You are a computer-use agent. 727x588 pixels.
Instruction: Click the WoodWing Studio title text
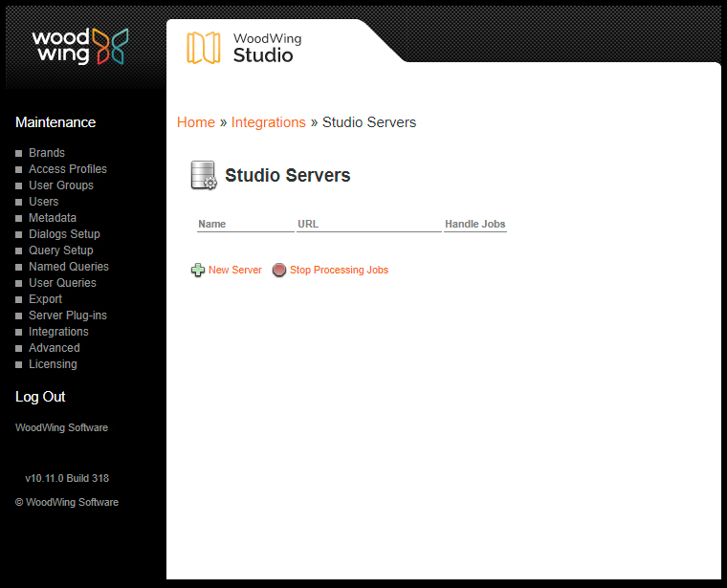tap(268, 48)
